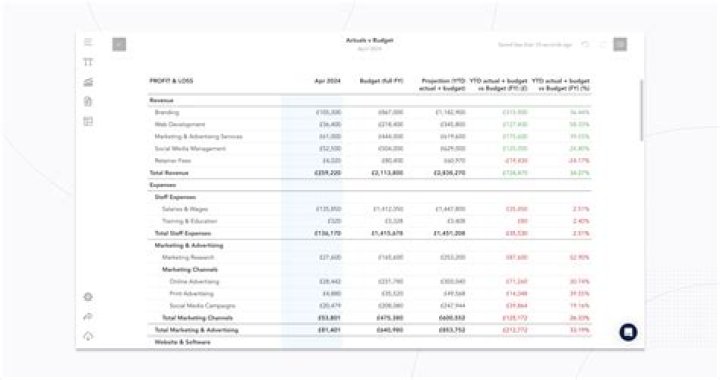This screenshot has width=720, height=380.
Task: Click Total Marketing & Advertising budget value
Action: (x=390, y=330)
